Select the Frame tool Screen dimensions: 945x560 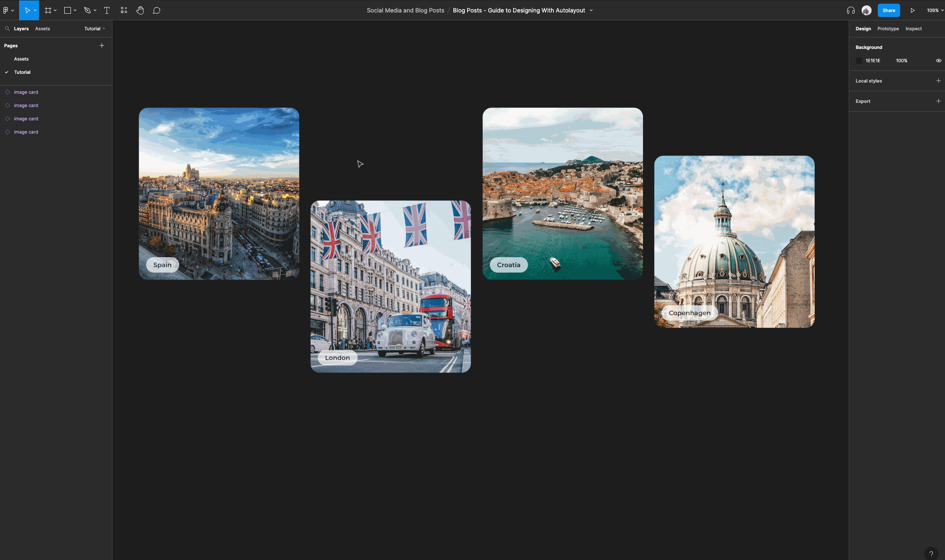tap(48, 10)
